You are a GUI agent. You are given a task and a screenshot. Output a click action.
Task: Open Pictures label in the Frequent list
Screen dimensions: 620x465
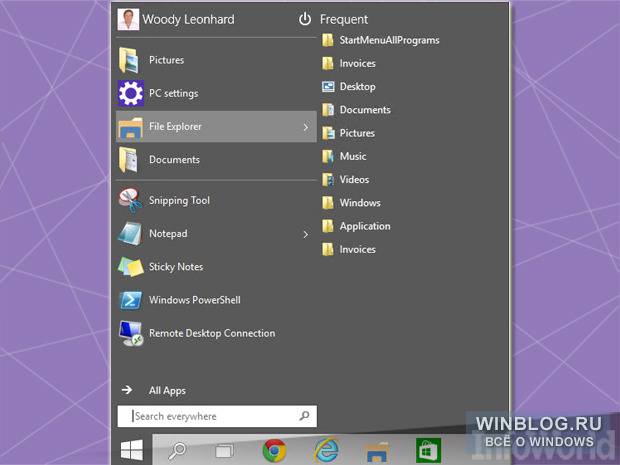coord(357,133)
